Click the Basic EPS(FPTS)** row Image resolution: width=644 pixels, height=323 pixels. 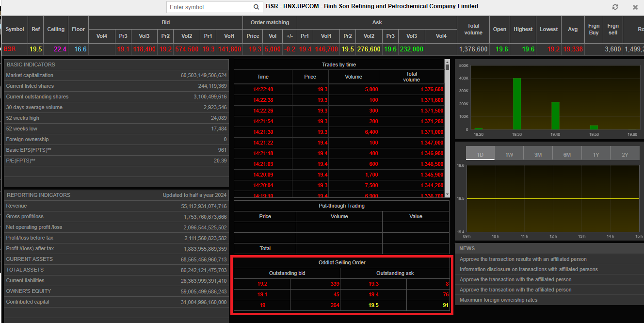[x=116, y=150]
